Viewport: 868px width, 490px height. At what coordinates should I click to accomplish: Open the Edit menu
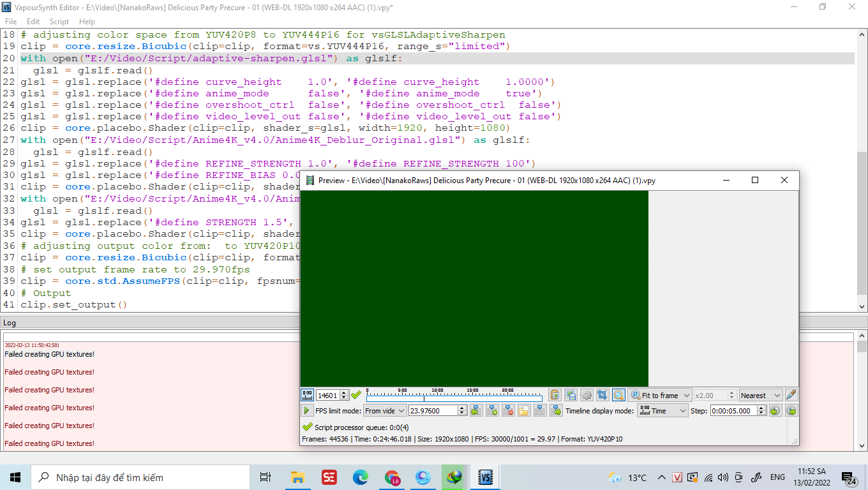tap(33, 22)
